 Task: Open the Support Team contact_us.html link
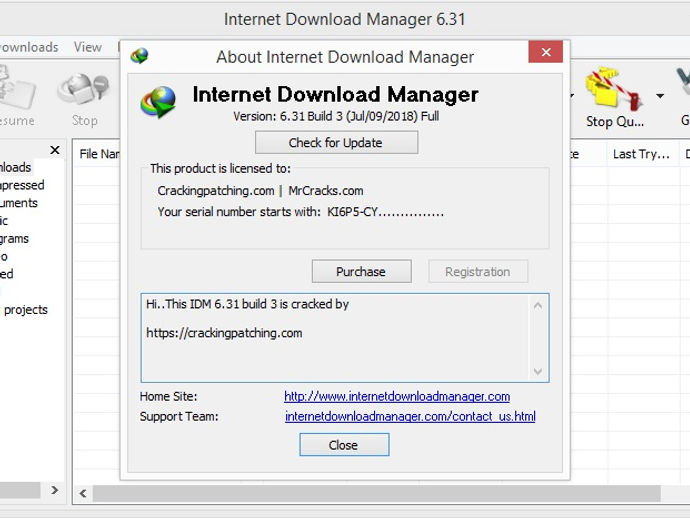tap(410, 416)
